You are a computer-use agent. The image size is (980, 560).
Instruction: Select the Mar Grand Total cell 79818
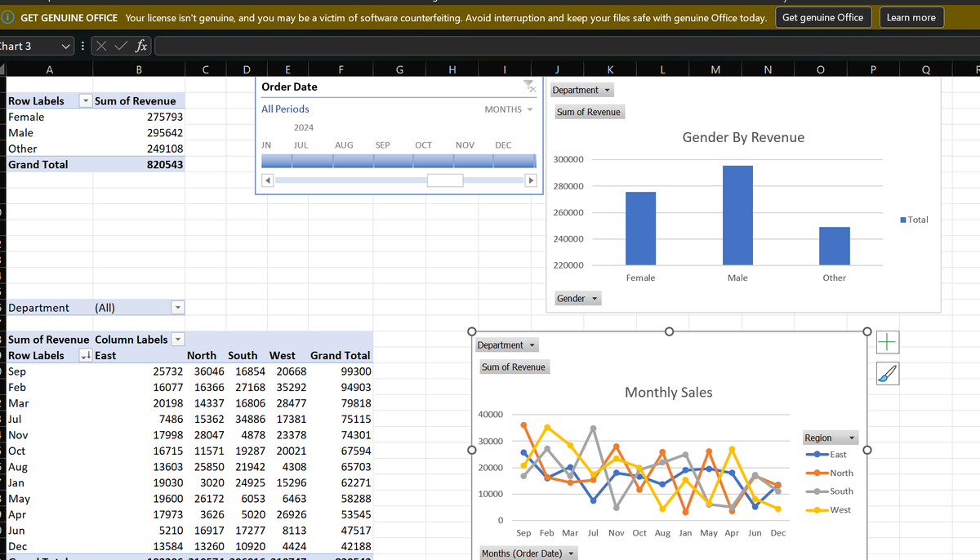pyautogui.click(x=341, y=403)
